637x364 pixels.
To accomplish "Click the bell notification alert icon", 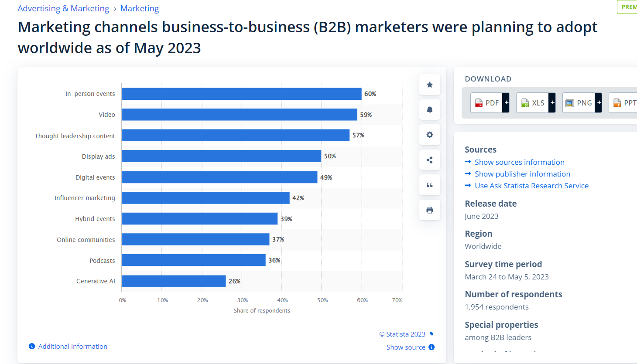I will coord(429,110).
